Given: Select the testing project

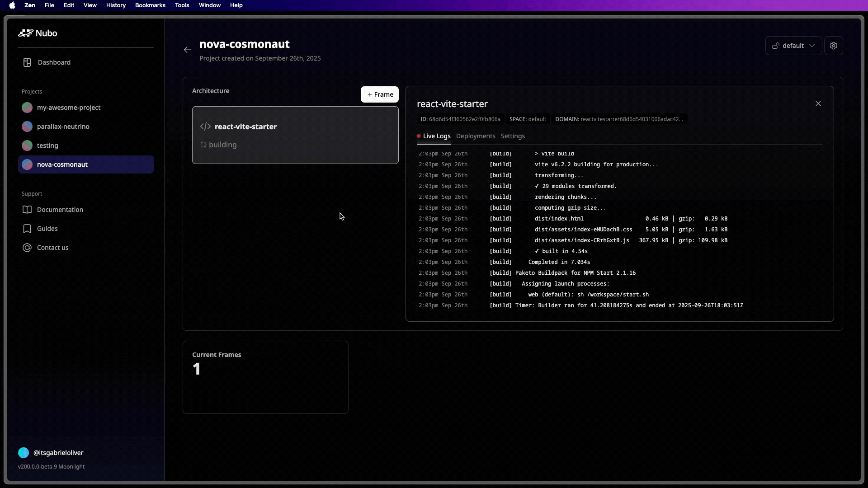Looking at the screenshot, I should pos(47,145).
